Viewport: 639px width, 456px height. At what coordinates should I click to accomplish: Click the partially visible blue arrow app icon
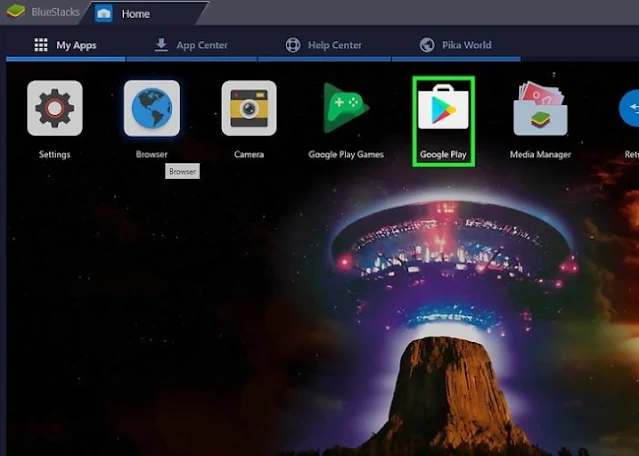tap(629, 108)
